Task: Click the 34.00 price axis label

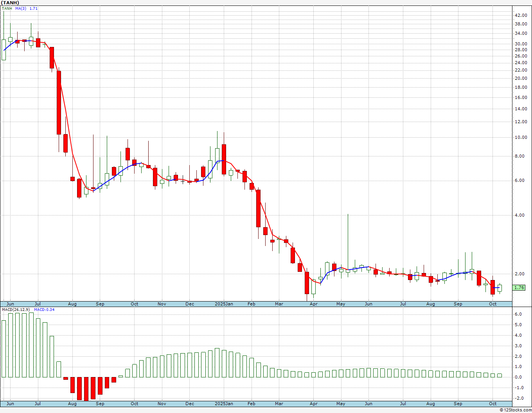Action: coord(521,33)
